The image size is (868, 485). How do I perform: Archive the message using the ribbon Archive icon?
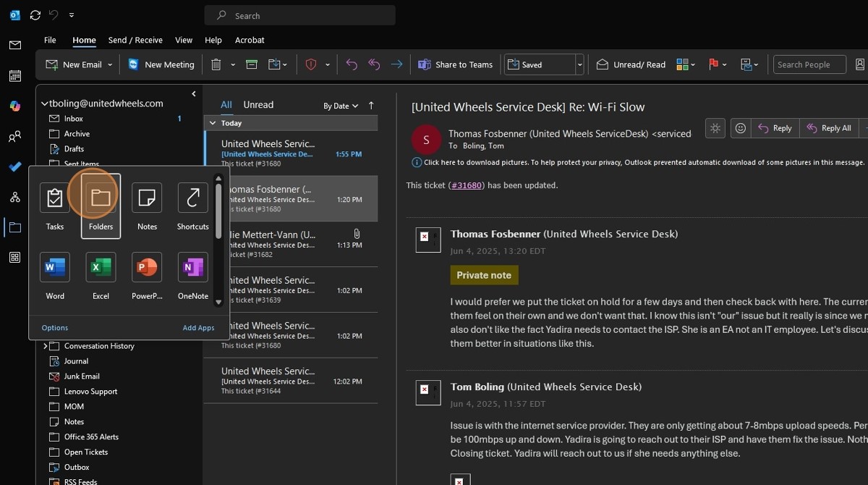pyautogui.click(x=252, y=64)
